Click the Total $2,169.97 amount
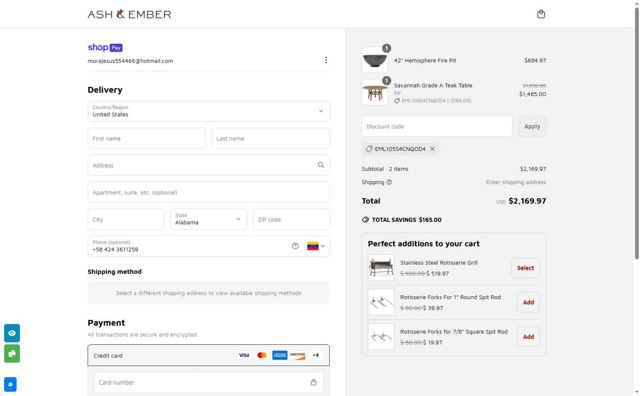640x396 pixels. (527, 201)
